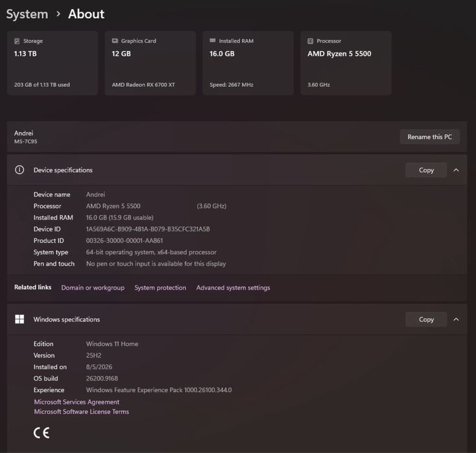The height and width of the screenshot is (453, 476).
Task: Click the Installed RAM card icon
Action: [x=213, y=40]
